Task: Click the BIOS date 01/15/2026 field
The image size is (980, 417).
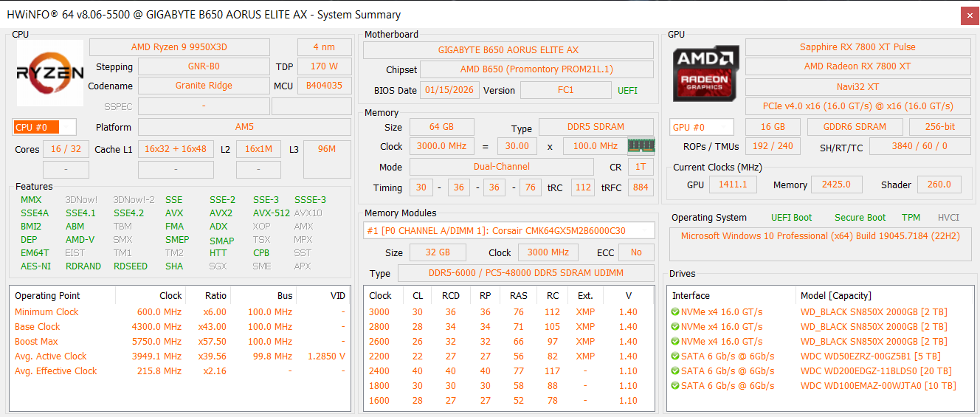Action: (x=449, y=90)
